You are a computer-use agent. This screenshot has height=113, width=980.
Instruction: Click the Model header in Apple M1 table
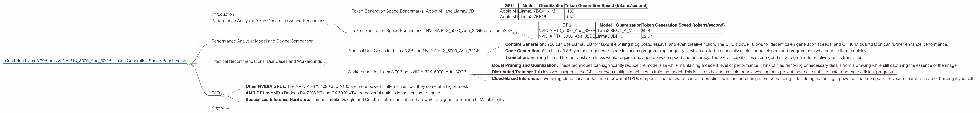click(x=529, y=6)
